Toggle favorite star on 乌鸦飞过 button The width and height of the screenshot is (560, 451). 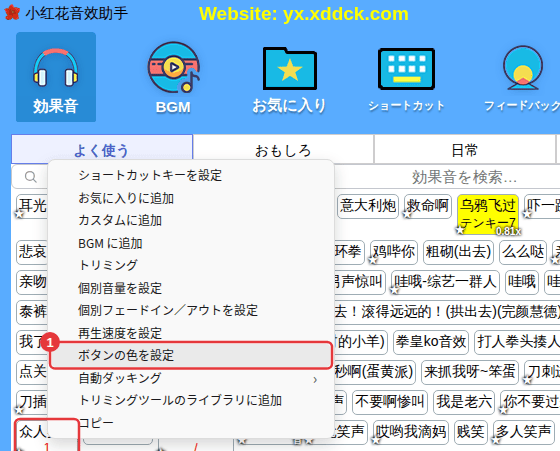pos(460,230)
